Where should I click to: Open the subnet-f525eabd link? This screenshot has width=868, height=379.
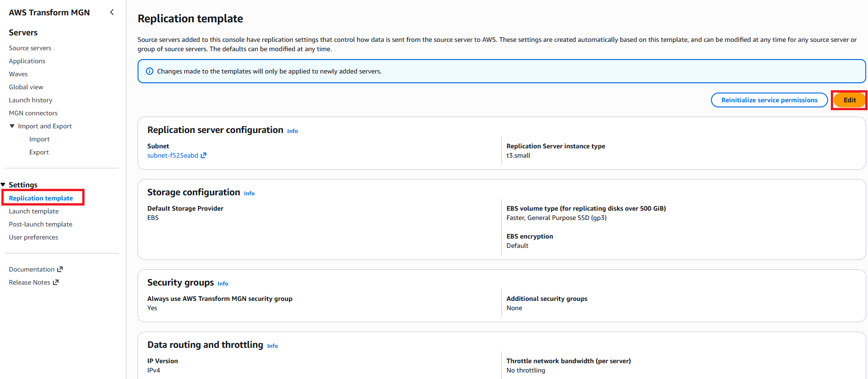pyautogui.click(x=173, y=155)
